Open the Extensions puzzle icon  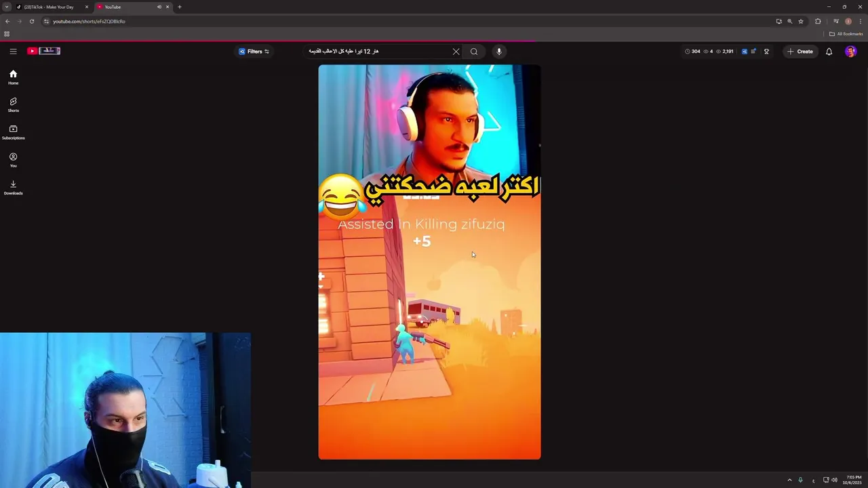pyautogui.click(x=818, y=21)
